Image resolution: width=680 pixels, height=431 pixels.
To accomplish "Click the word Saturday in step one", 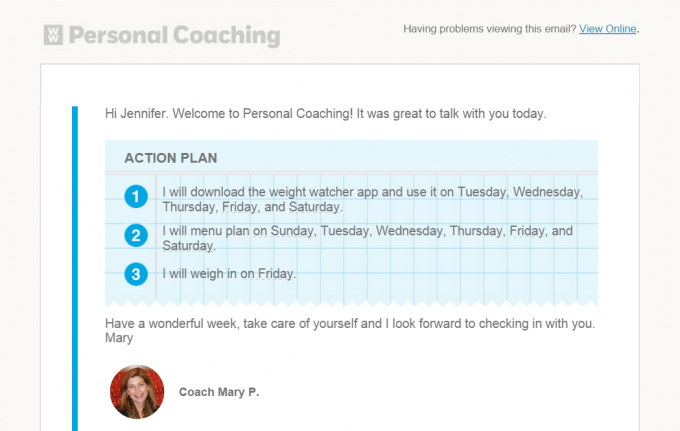I will [314, 207].
